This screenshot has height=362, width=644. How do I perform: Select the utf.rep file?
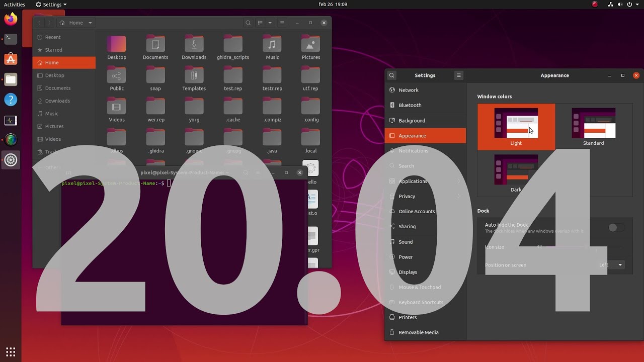pyautogui.click(x=310, y=79)
